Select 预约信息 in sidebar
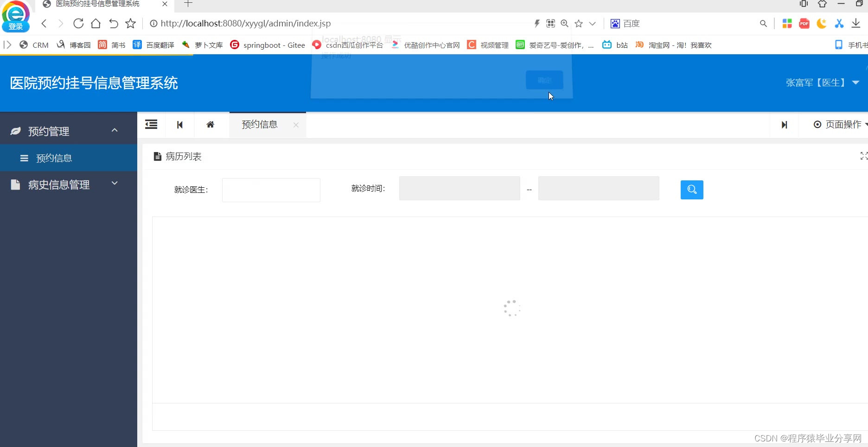The height and width of the screenshot is (447, 868). (x=69, y=158)
